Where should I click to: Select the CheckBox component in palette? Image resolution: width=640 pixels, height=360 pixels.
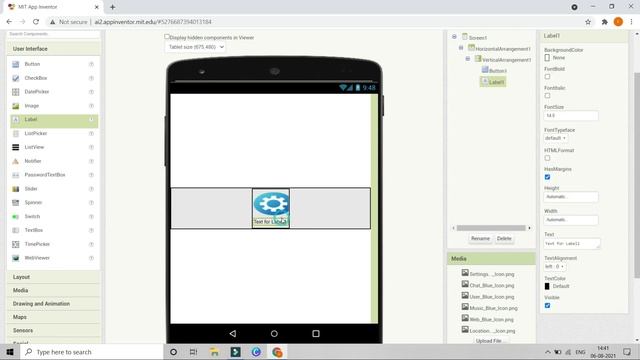pyautogui.click(x=53, y=78)
